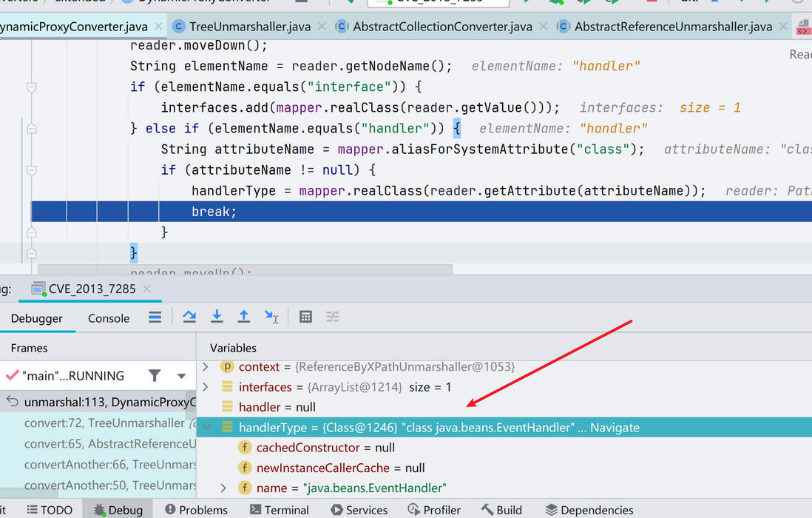
Task: Fold the else if handler block
Action: (32, 129)
